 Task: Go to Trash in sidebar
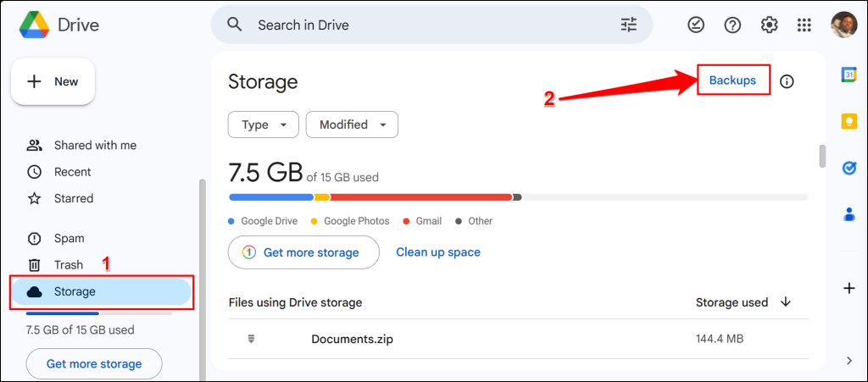tap(68, 265)
